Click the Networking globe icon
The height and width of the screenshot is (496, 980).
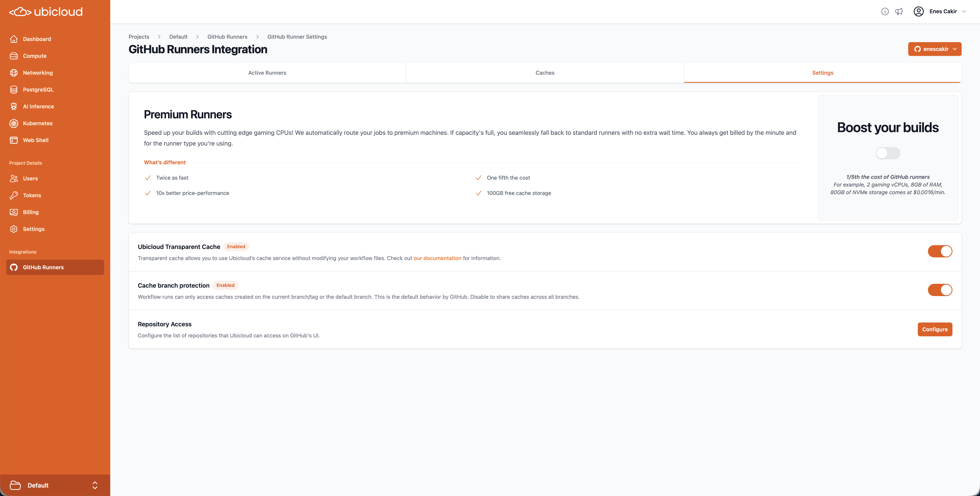14,73
